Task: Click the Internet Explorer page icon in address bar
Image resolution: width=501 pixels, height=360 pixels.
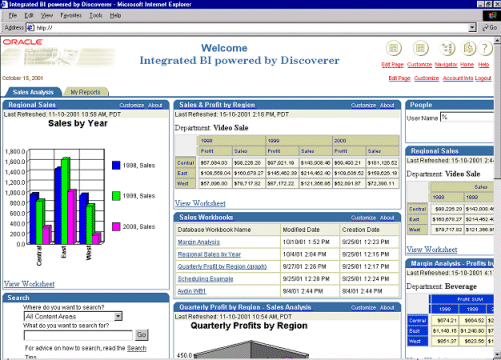Action: coord(30,28)
